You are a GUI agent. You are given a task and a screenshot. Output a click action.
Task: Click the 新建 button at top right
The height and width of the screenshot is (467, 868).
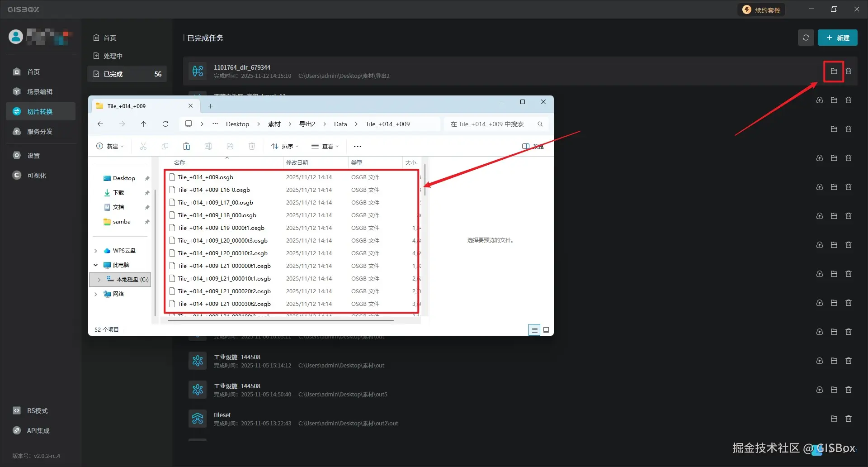[x=837, y=38]
